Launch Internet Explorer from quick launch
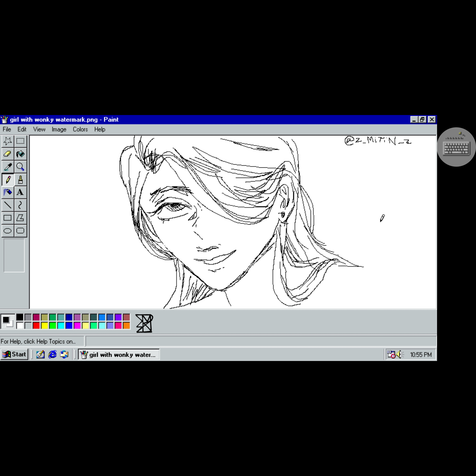The width and height of the screenshot is (476, 476). click(x=52, y=355)
